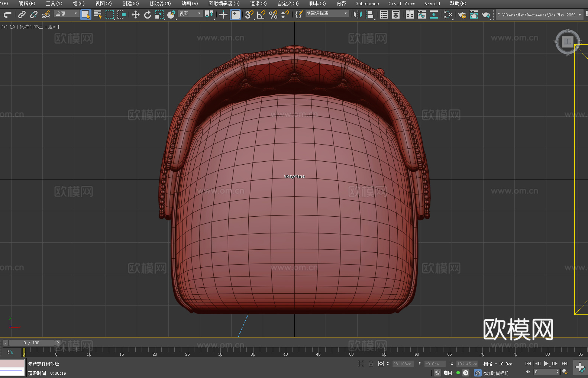
Task: Toggle the selection lock icon
Action: (371, 364)
